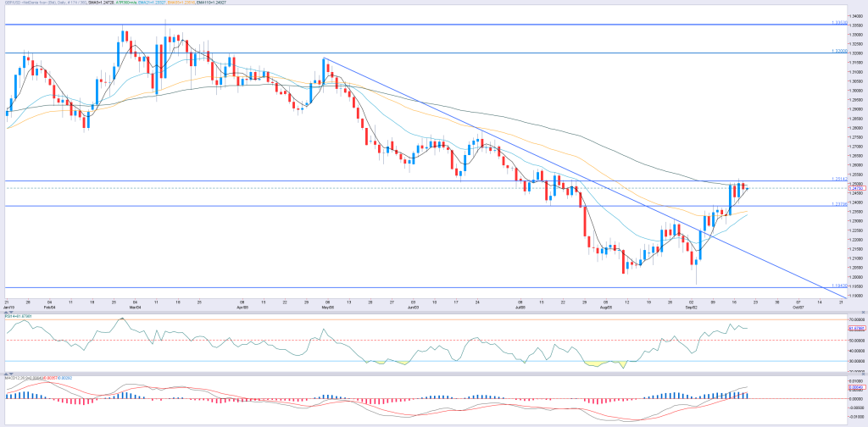Click the 1.30000 tick on price axis

tap(858, 91)
